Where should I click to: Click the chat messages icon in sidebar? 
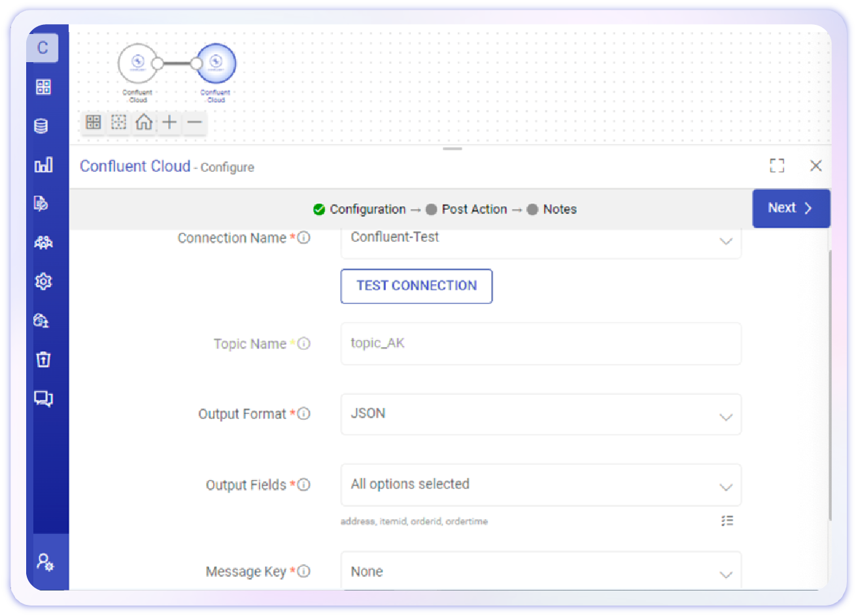coord(43,398)
